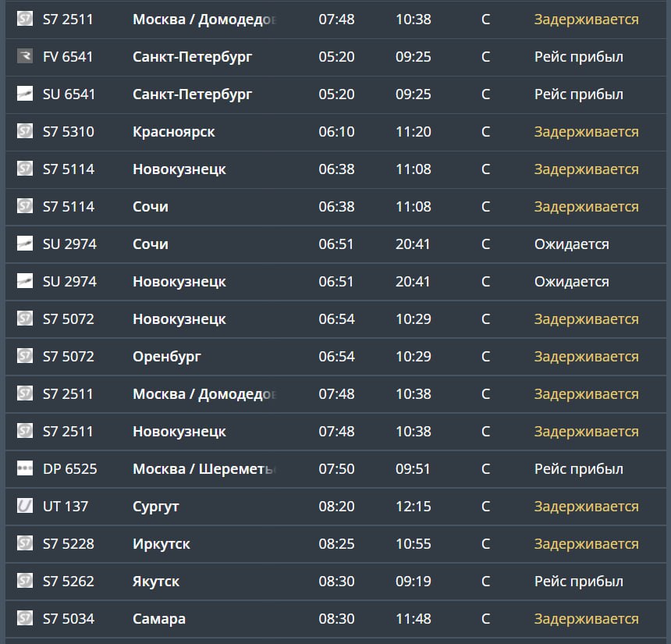Select the Красноярск destination name
The image size is (671, 644).
pyautogui.click(x=174, y=132)
